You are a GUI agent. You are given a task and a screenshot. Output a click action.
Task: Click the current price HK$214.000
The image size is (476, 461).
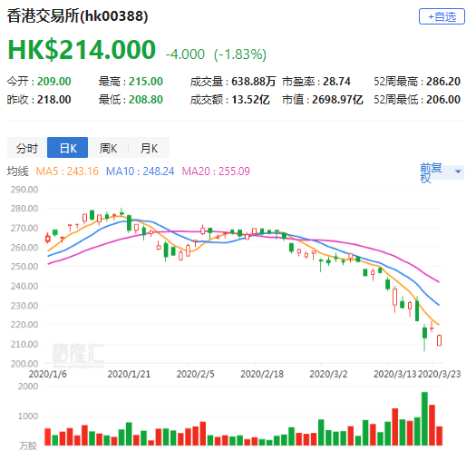pyautogui.click(x=82, y=49)
